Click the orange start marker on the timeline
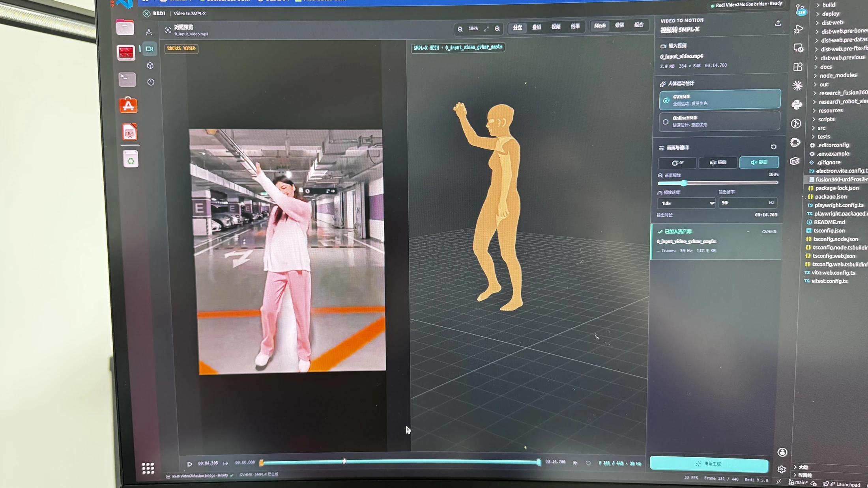This screenshot has height=488, width=868. click(x=261, y=463)
